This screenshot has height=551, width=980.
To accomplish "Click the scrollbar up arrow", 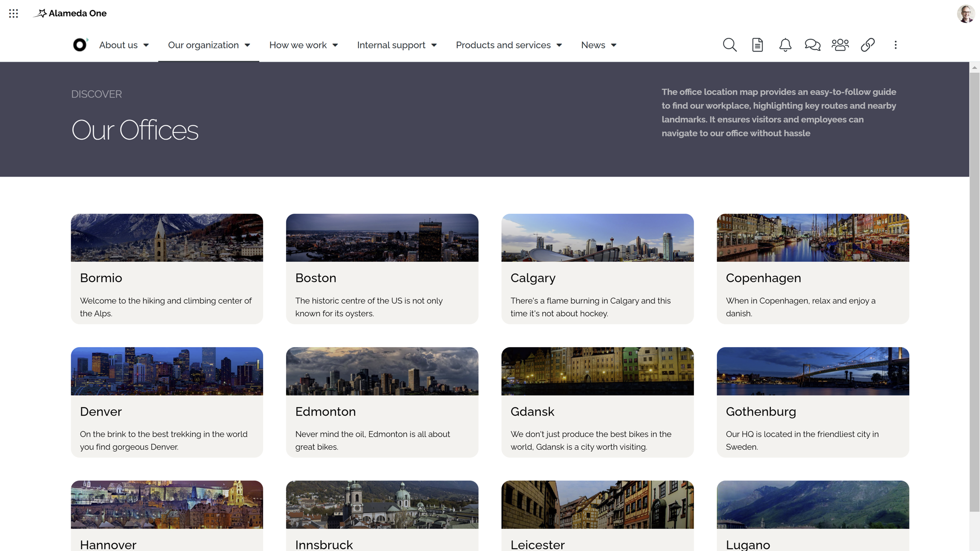I will pyautogui.click(x=974, y=67).
